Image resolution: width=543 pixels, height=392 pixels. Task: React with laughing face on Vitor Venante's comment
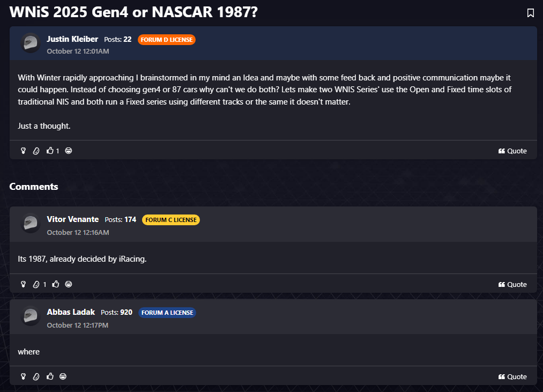pyautogui.click(x=69, y=284)
